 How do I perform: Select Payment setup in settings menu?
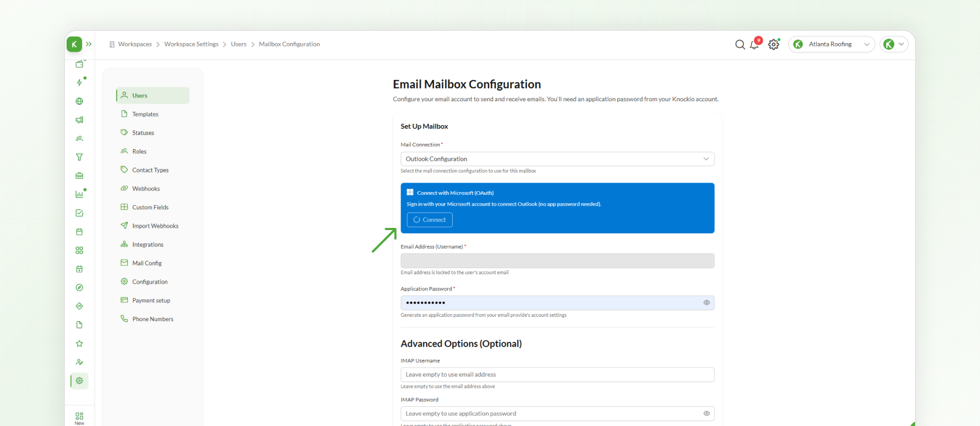[x=153, y=300]
